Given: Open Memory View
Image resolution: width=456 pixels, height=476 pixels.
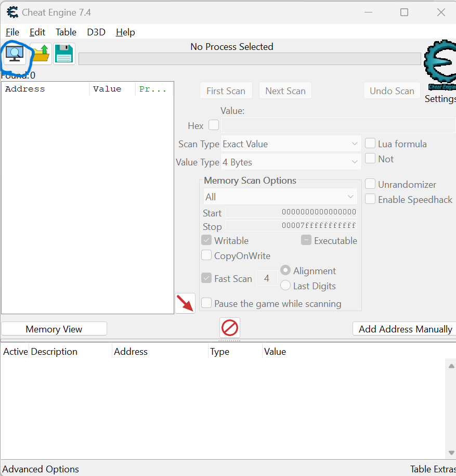Looking at the screenshot, I should click(x=54, y=329).
